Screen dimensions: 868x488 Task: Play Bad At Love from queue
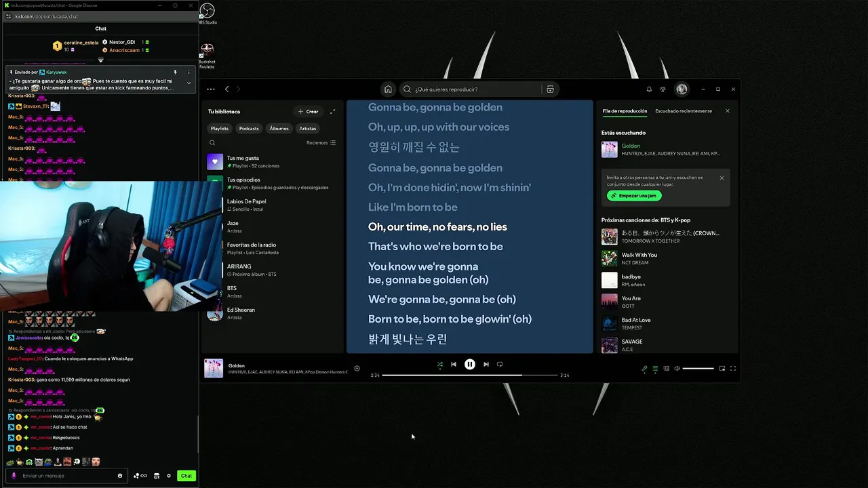point(665,323)
